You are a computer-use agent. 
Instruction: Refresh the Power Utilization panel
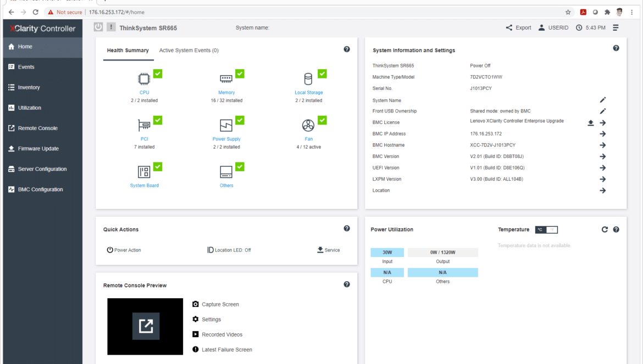point(605,229)
